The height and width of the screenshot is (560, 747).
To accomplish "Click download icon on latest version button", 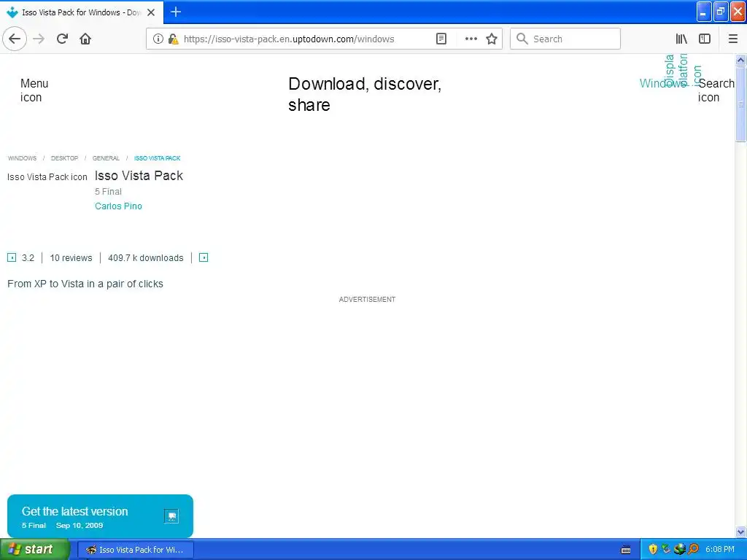I will tap(171, 516).
